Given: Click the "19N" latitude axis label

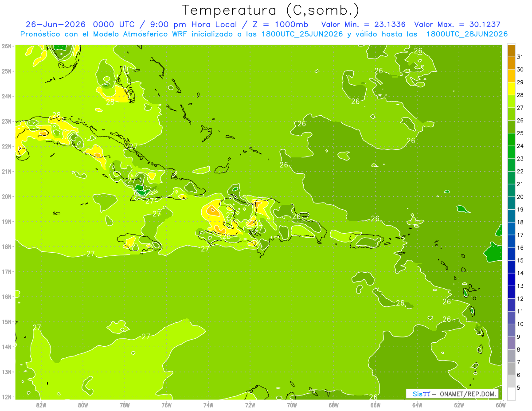Looking at the screenshot, I should pyautogui.click(x=7, y=221).
